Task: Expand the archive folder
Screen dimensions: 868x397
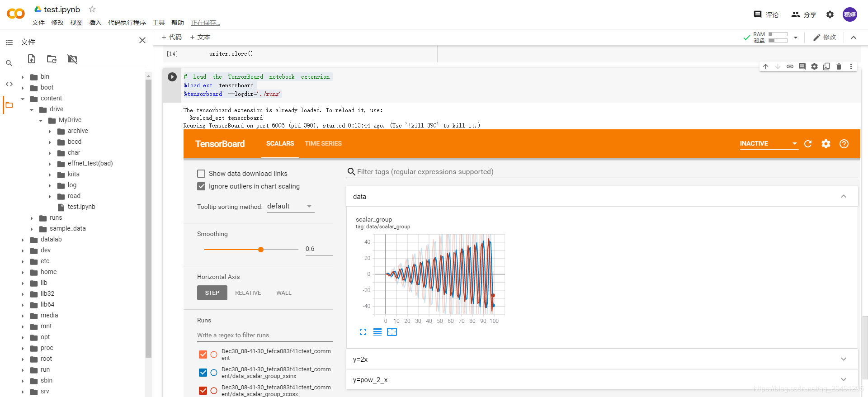Action: tap(50, 131)
